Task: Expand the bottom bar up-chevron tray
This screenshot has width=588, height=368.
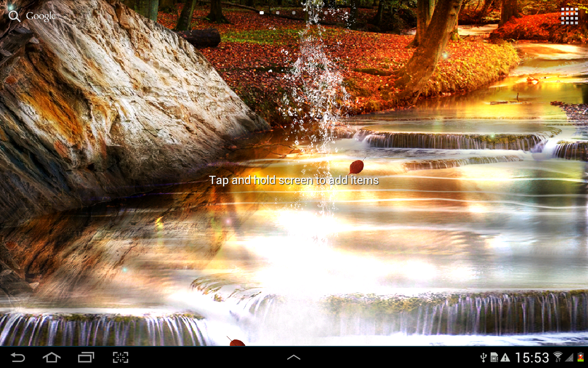Action: 294,357
